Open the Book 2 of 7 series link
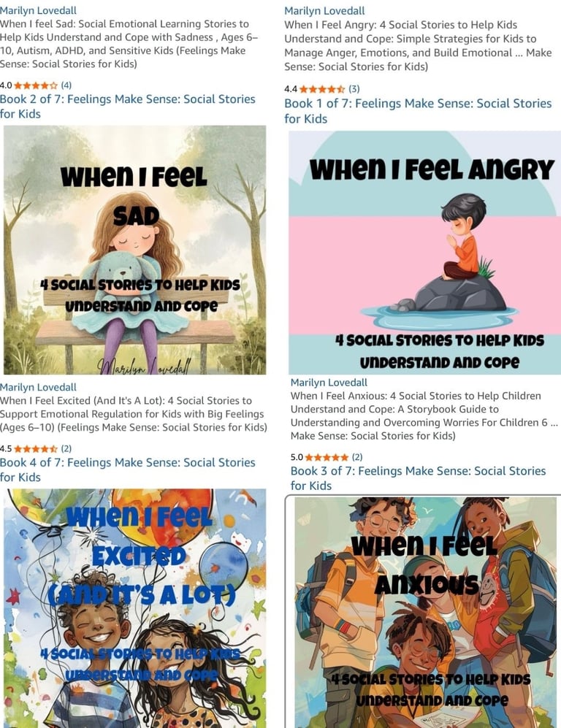 coord(128,107)
